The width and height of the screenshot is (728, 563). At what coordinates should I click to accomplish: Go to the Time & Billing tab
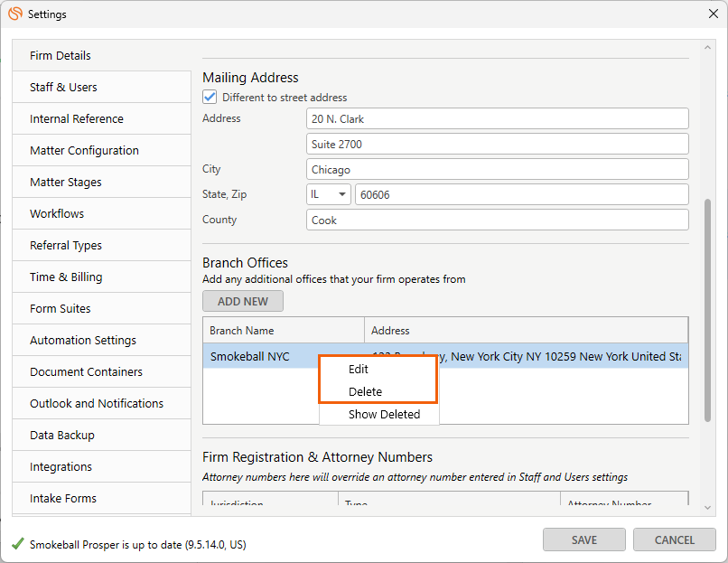(66, 277)
